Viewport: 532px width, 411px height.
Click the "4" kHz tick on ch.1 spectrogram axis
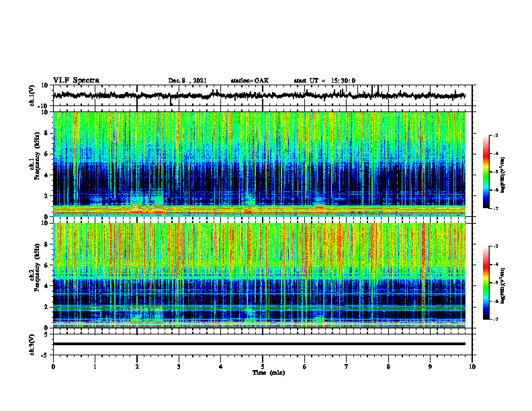(47, 175)
